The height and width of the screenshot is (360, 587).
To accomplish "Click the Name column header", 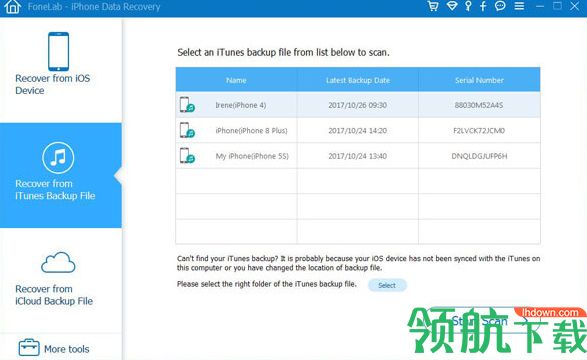I will (x=236, y=80).
